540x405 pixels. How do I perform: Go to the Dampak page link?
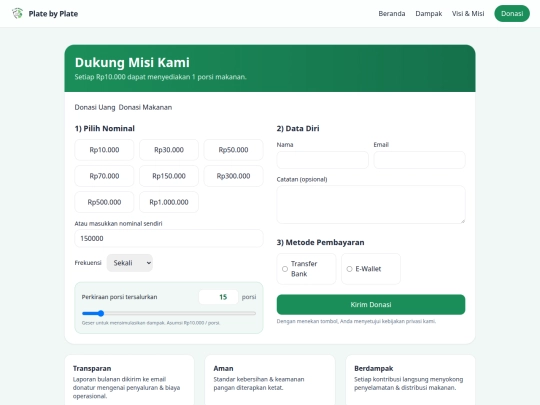tap(428, 13)
